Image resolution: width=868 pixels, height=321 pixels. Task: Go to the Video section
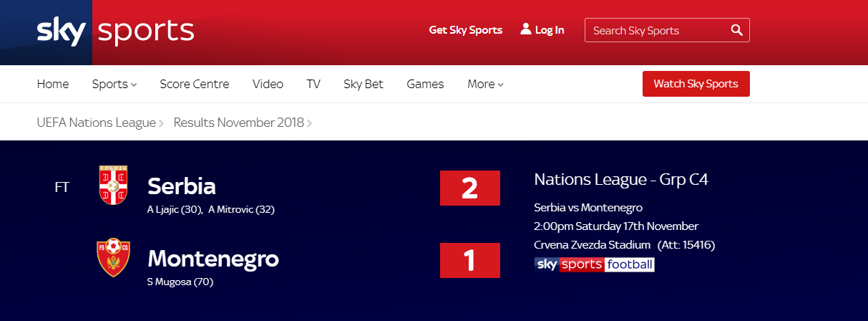coord(268,84)
